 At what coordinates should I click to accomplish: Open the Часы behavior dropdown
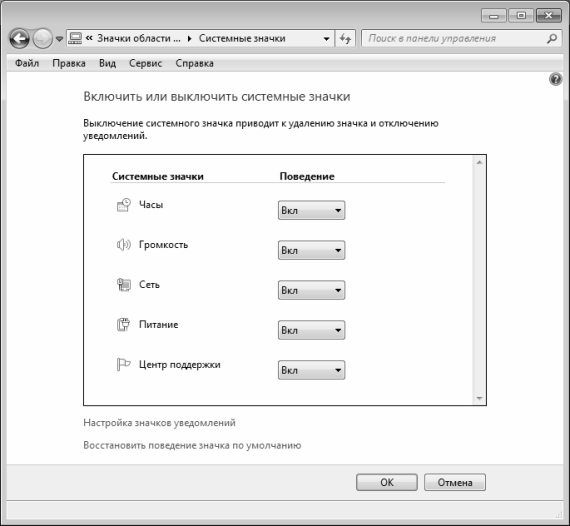pyautogui.click(x=312, y=210)
